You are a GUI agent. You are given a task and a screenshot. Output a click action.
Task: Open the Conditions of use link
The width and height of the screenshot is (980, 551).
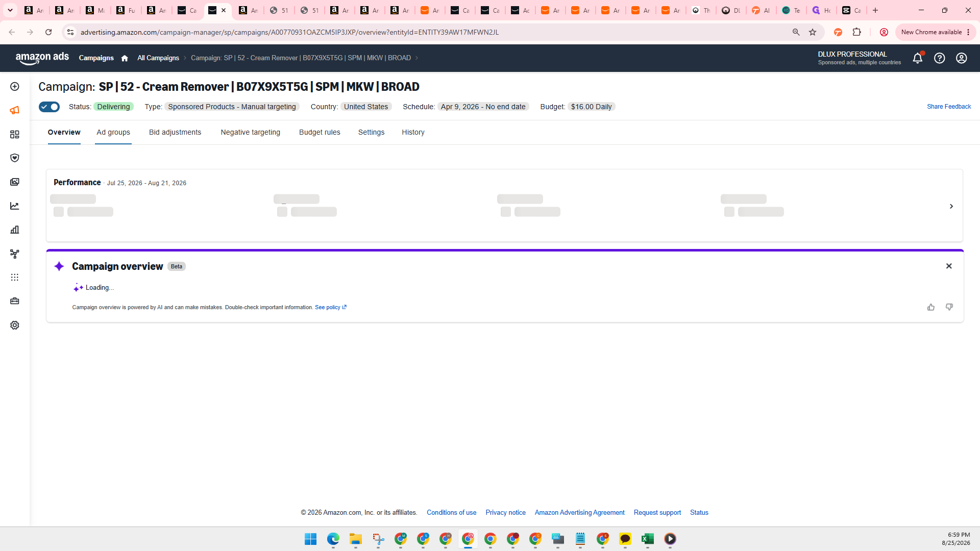click(452, 513)
